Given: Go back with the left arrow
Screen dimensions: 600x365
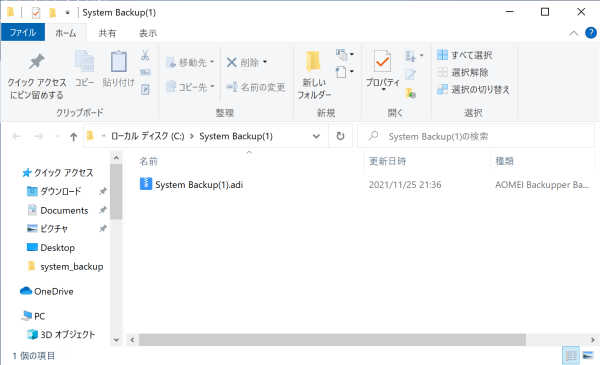Looking at the screenshot, I should pos(16,136).
